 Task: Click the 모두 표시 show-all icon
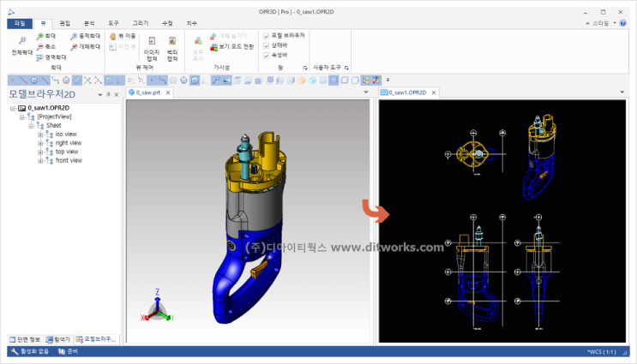[198, 41]
